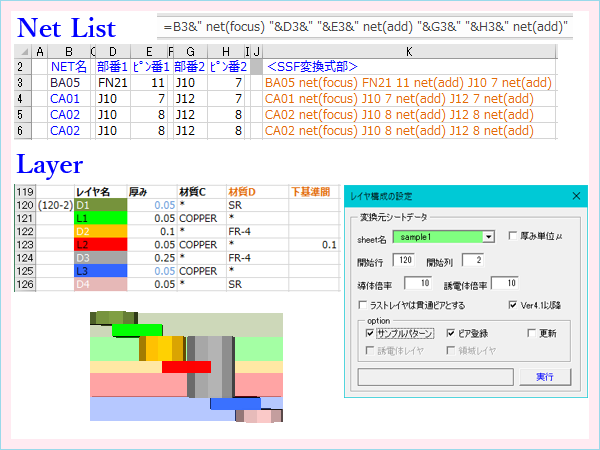Toggle the Ver4.1以降 checkbox
The height and width of the screenshot is (450, 600).
coord(513,304)
